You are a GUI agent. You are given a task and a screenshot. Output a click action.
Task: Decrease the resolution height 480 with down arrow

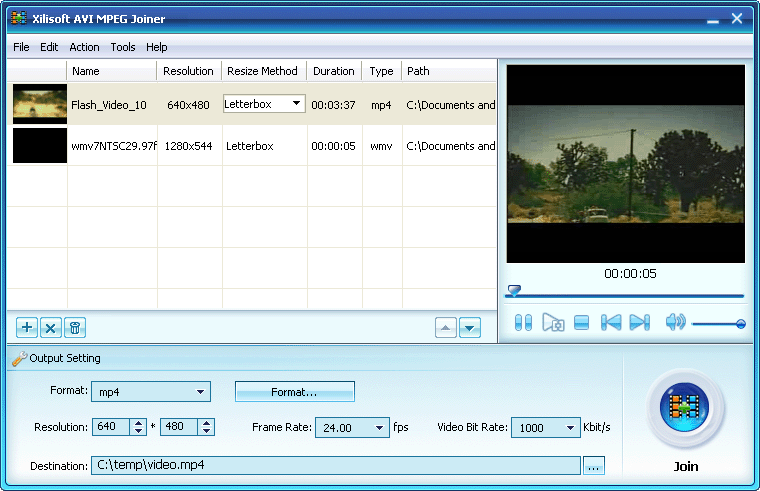(206, 431)
